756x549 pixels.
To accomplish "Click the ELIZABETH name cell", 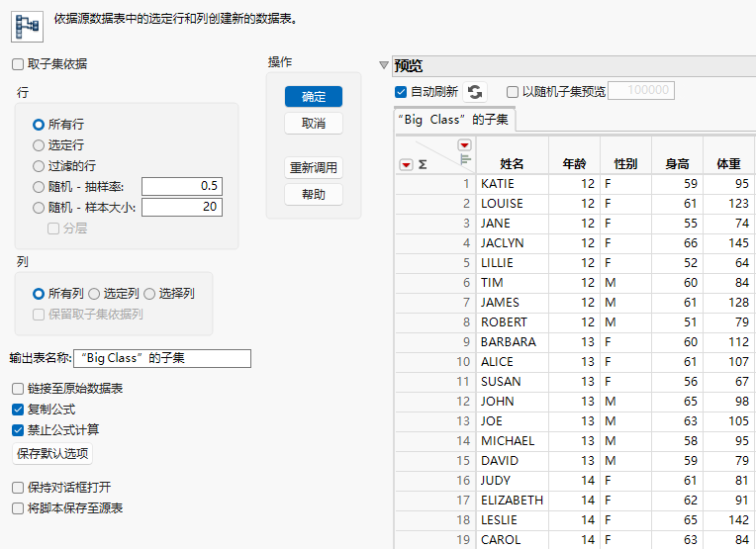I will 512,501.
